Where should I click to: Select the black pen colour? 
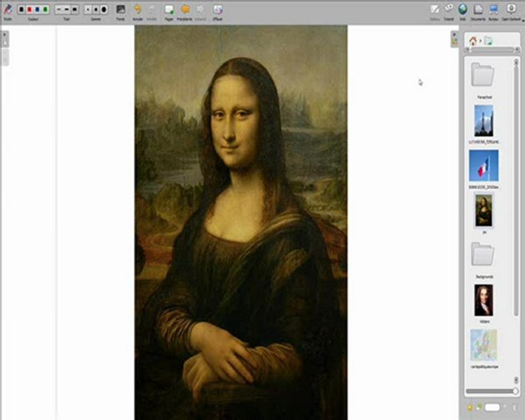point(22,9)
